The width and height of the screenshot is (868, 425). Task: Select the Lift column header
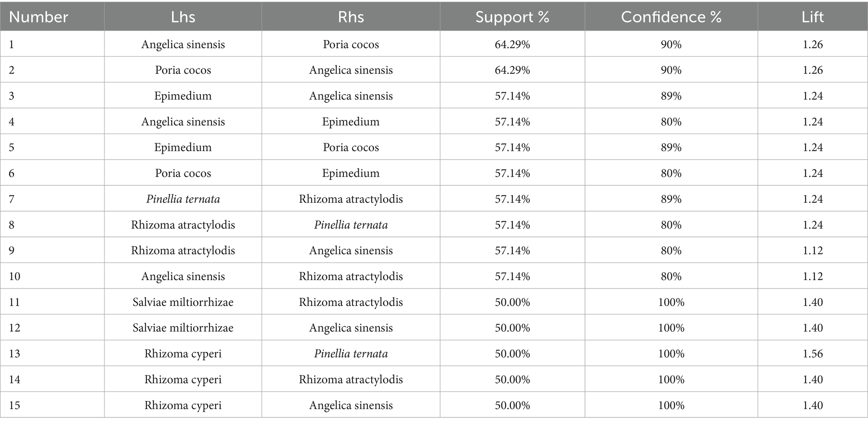point(813,17)
